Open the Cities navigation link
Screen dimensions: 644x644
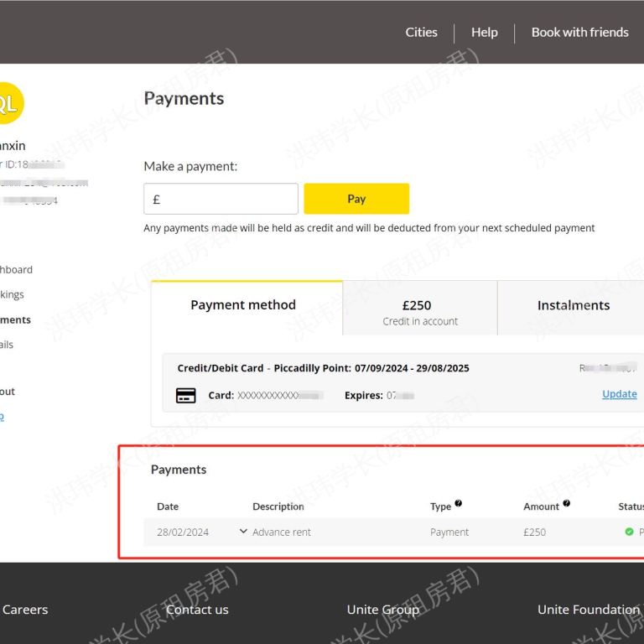pos(421,32)
